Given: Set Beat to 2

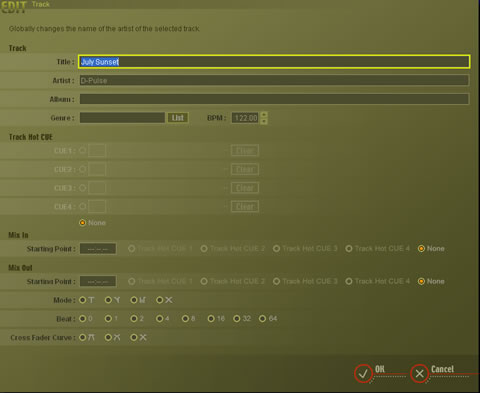Looking at the screenshot, I should coord(134,319).
